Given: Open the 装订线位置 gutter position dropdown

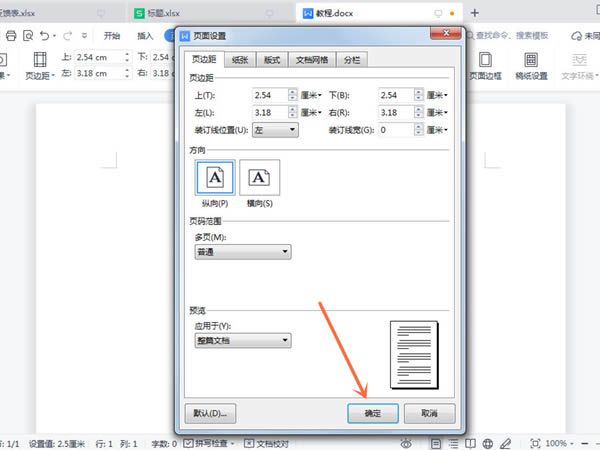Looking at the screenshot, I should point(275,130).
